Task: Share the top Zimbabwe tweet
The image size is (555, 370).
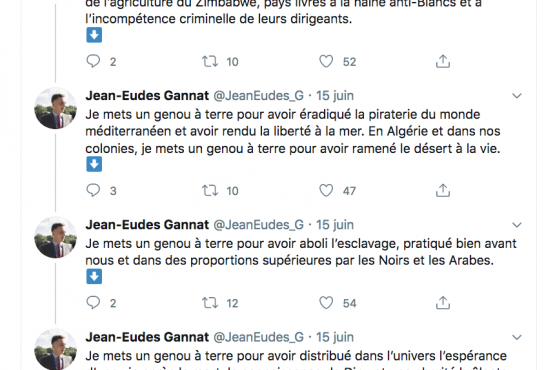Action: 443,61
